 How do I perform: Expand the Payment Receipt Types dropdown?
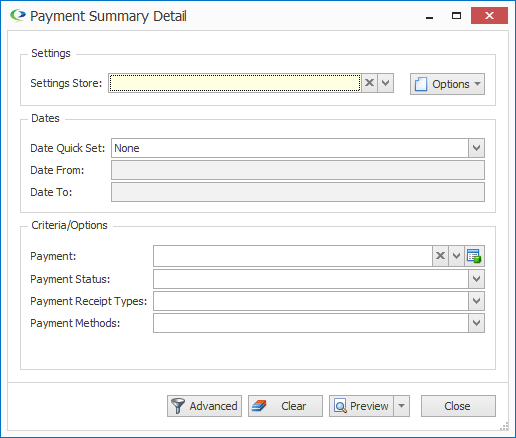coord(476,301)
